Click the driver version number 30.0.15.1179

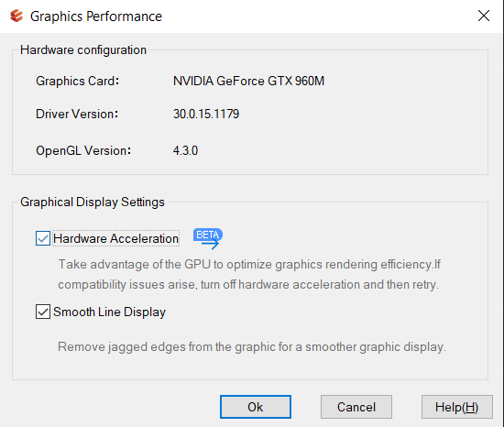point(206,114)
